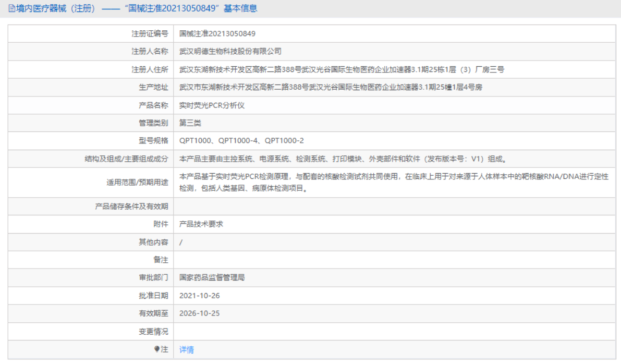Viewport: 621px width, 364px height.
Task: Select product name 实时荧光PCR分析仪
Action: 212,105
